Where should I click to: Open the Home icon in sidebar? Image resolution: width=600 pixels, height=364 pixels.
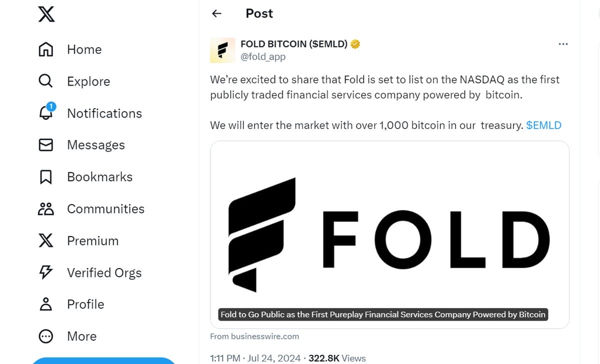[x=45, y=49]
